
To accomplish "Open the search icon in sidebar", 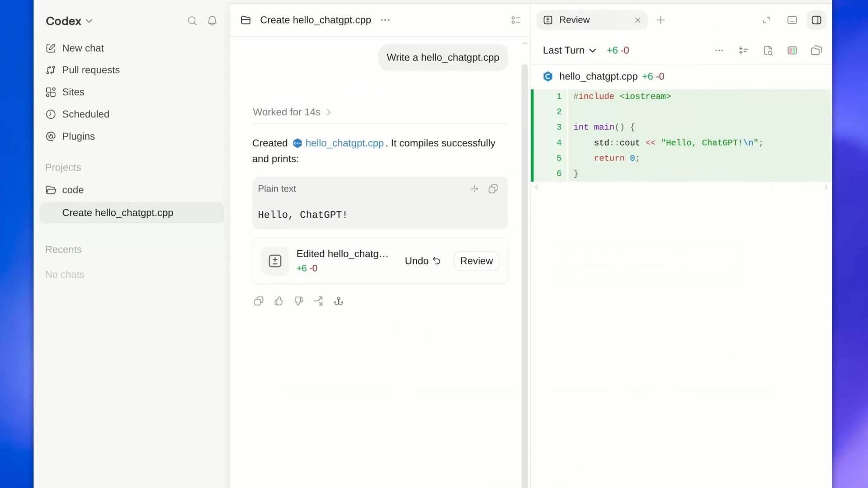I will coord(192,21).
